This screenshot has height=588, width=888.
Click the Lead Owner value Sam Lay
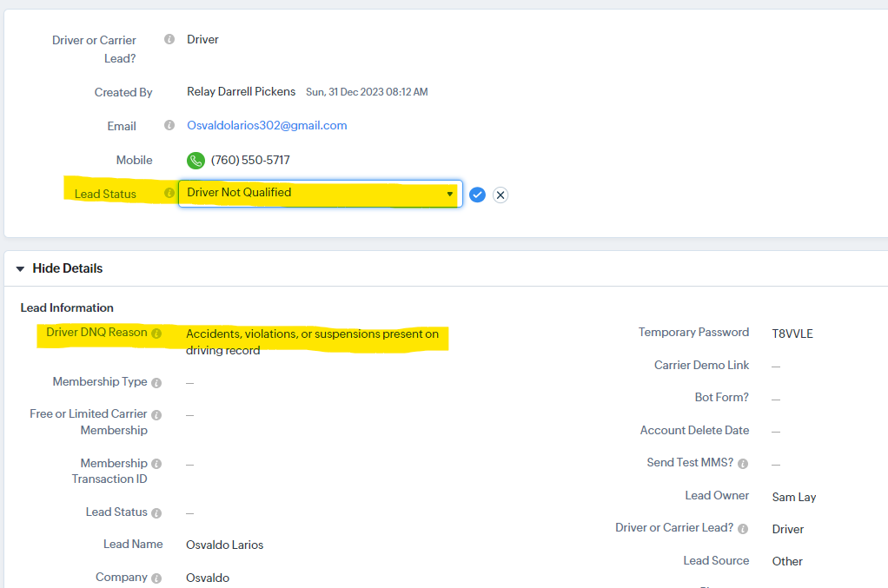(793, 498)
